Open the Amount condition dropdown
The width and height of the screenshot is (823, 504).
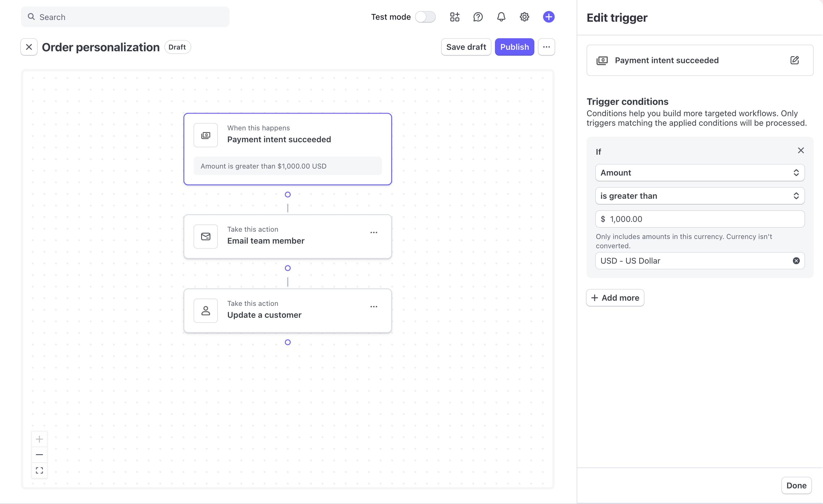click(700, 173)
